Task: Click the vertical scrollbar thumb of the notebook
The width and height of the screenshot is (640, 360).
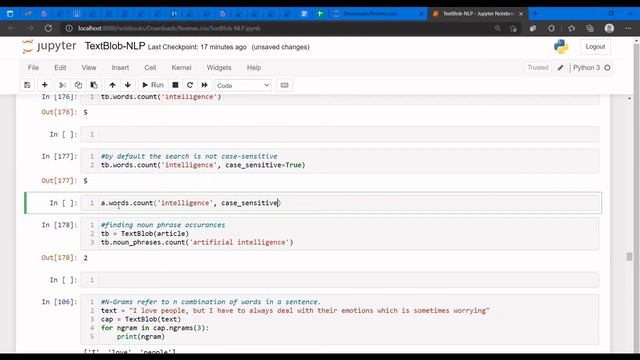Action: 629,256
